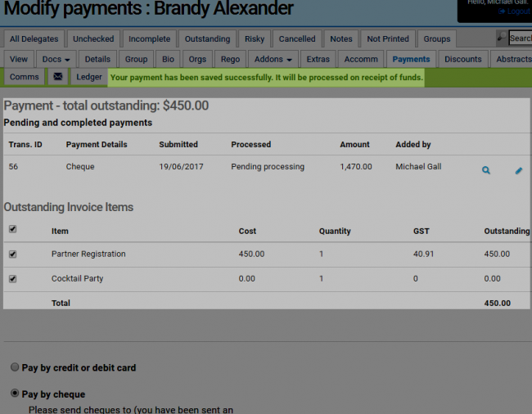Expand the Docs dropdown menu
Screen dimensions: 532x414
click(56, 60)
